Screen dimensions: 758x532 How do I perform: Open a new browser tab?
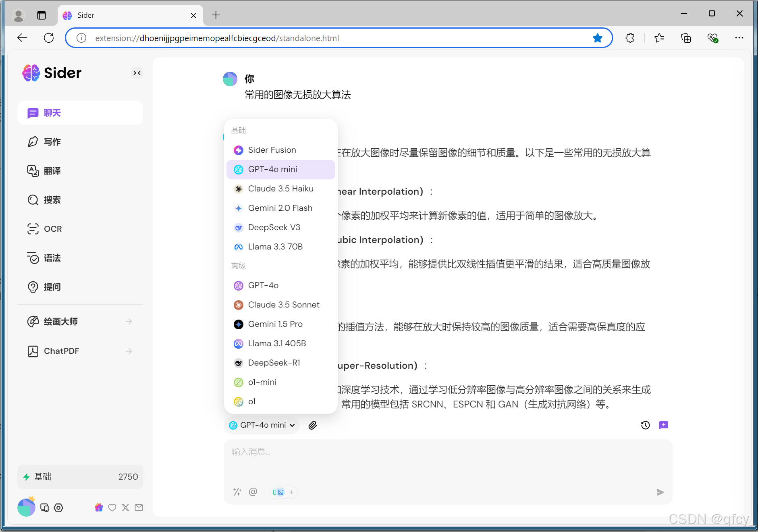point(216,15)
